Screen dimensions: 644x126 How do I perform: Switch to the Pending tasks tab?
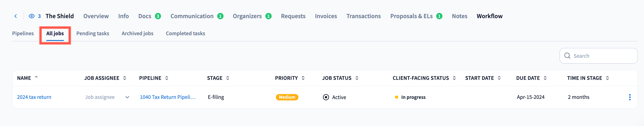(x=93, y=33)
